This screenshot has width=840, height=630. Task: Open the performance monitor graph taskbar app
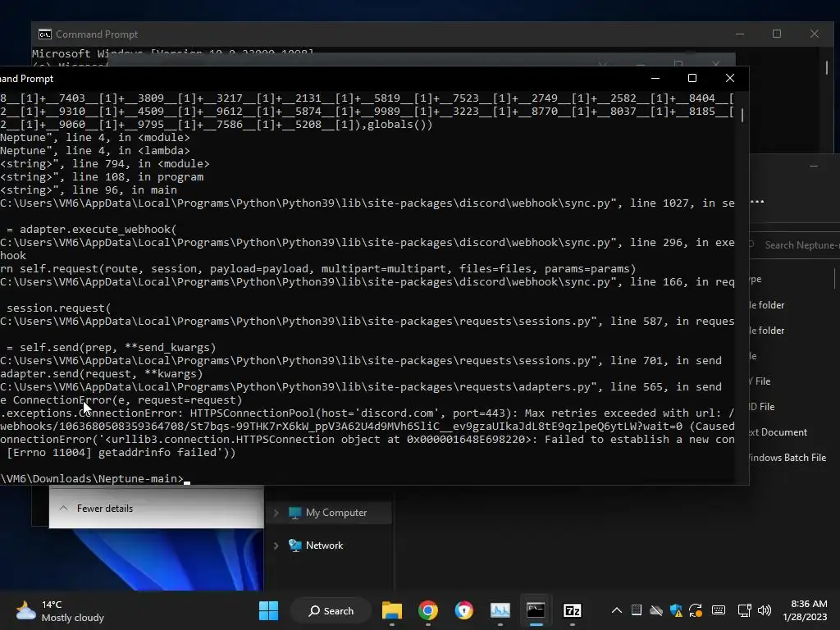[500, 610]
